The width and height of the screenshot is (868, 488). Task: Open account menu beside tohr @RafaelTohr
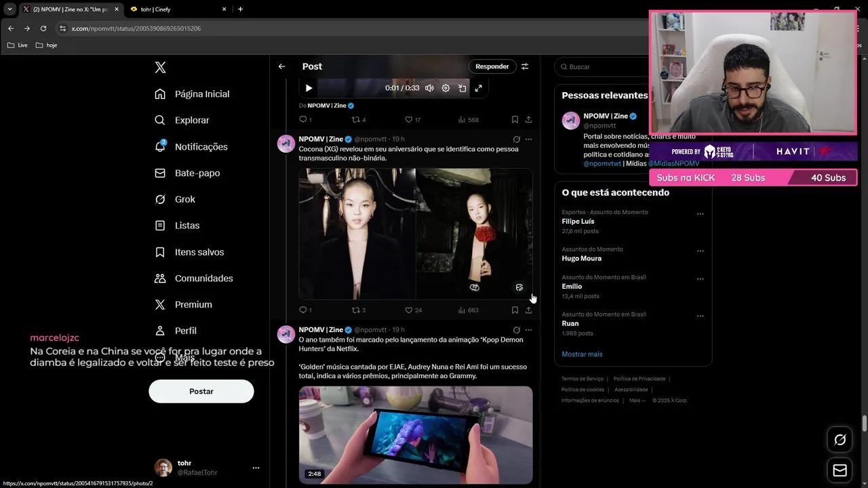coord(256,468)
